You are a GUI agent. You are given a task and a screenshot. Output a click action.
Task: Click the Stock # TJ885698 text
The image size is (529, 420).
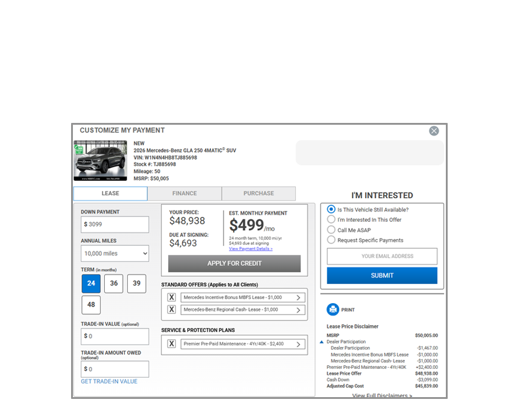[x=155, y=165]
